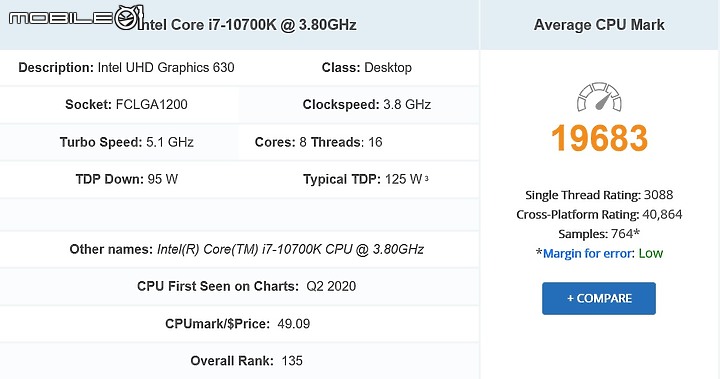Open the Margin for error link

pyautogui.click(x=589, y=254)
